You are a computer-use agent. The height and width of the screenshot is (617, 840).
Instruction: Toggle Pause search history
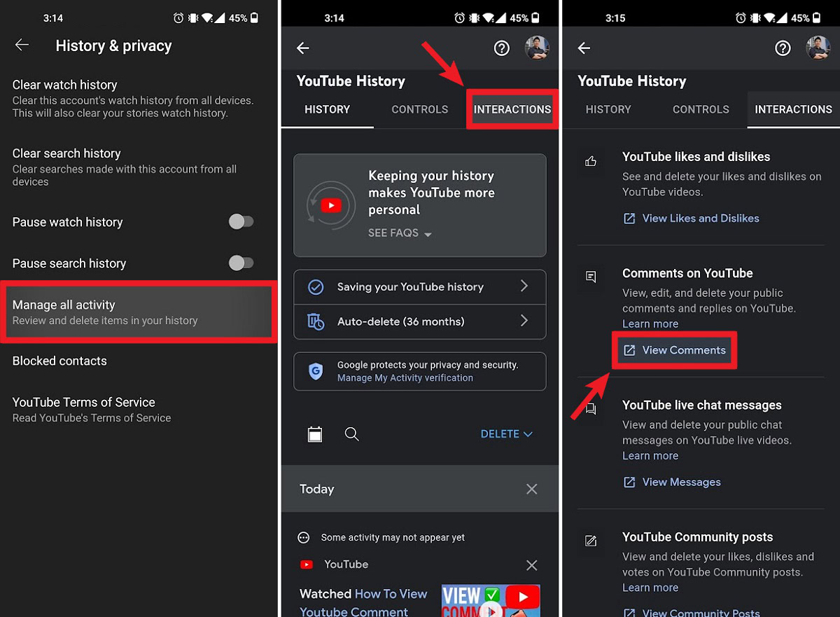point(241,263)
